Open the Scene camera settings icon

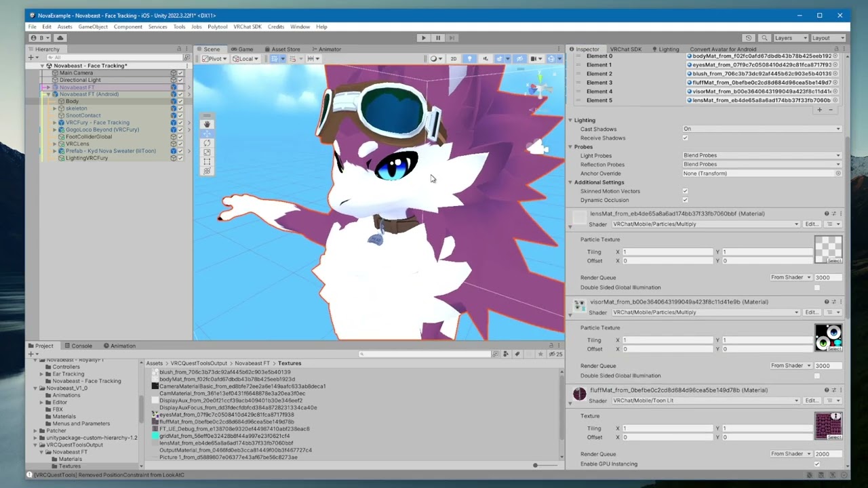pos(536,59)
